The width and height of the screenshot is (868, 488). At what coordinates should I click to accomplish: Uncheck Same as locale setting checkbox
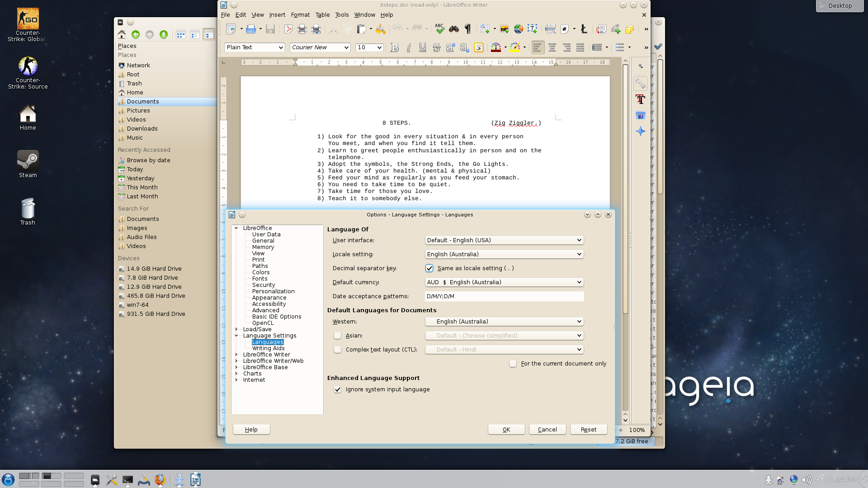coord(429,268)
